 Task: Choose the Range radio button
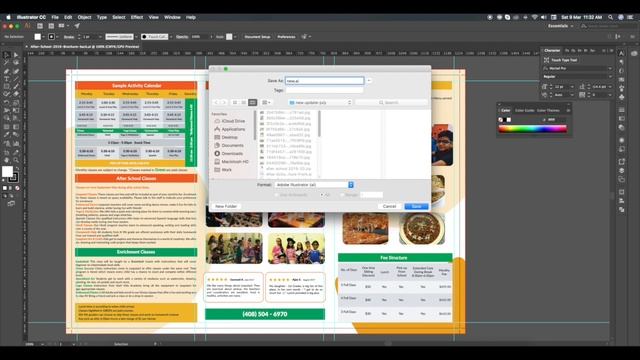(342, 195)
